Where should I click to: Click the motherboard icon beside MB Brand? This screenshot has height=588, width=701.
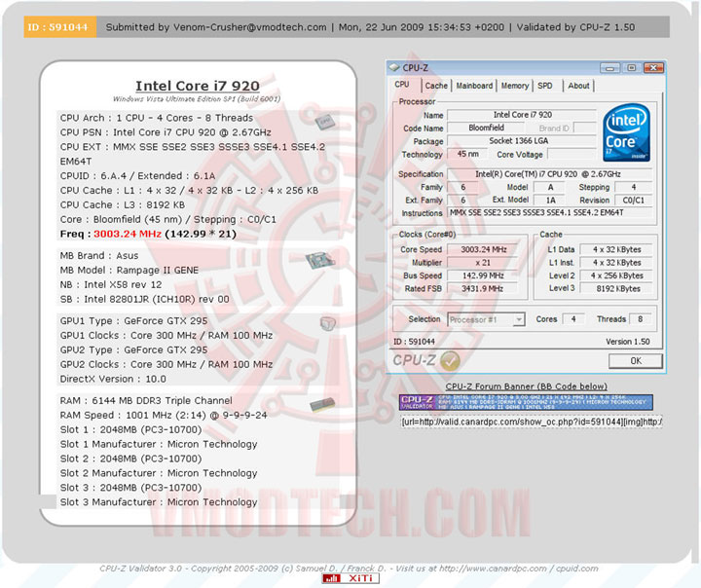(x=319, y=260)
